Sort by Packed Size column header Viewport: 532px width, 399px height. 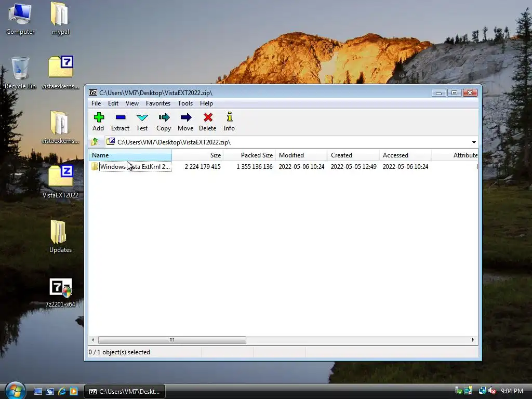[x=250, y=155]
